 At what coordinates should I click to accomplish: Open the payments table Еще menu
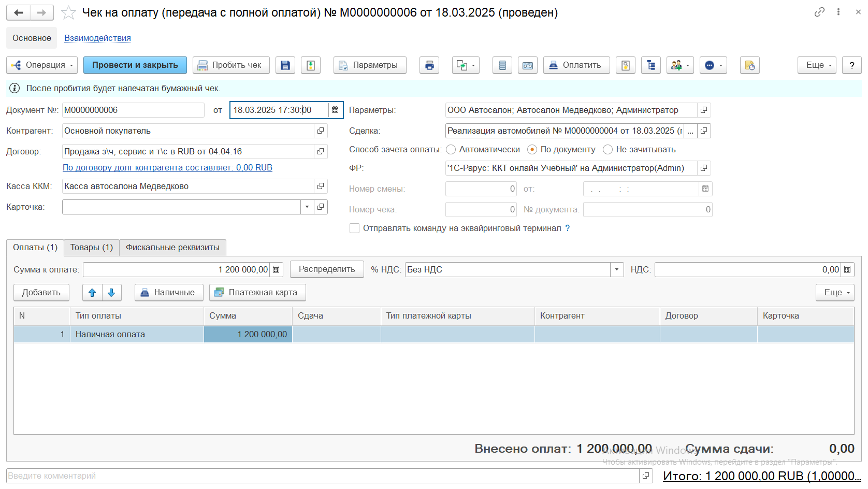(x=835, y=293)
